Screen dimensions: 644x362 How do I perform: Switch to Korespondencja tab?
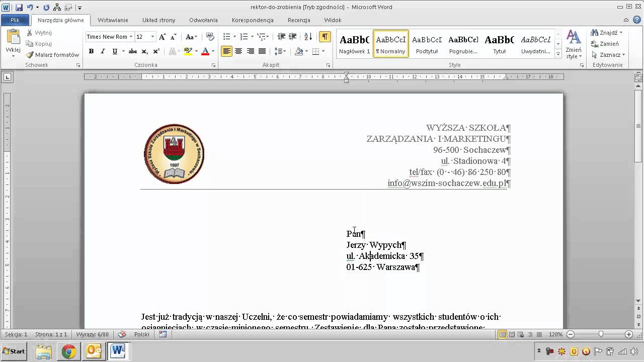(253, 20)
